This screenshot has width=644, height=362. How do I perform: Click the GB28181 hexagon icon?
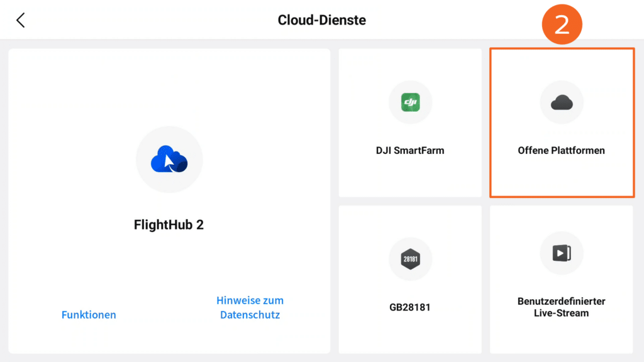(x=410, y=259)
